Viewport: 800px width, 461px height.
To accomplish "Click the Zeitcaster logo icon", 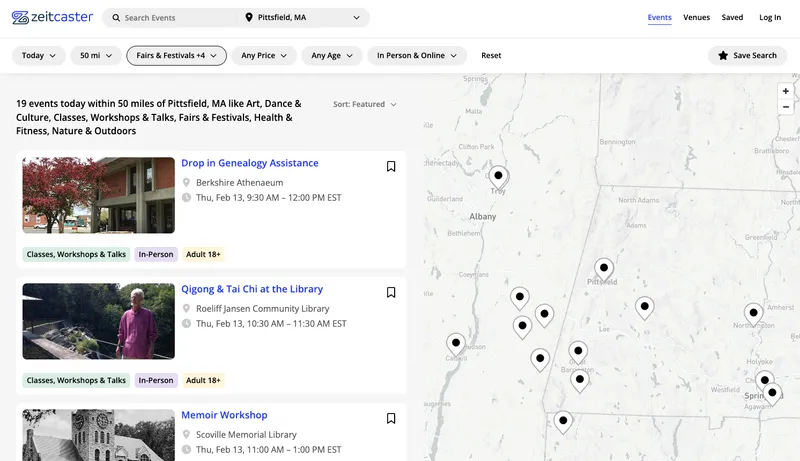I will pos(20,18).
